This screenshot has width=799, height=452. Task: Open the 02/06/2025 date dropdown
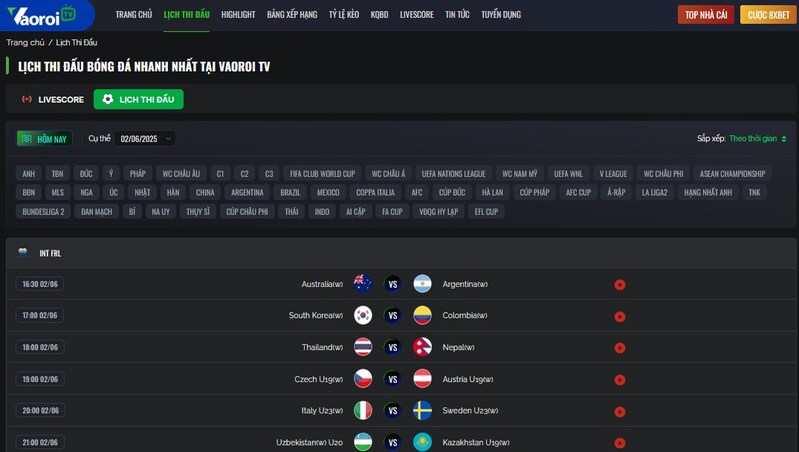coord(145,139)
